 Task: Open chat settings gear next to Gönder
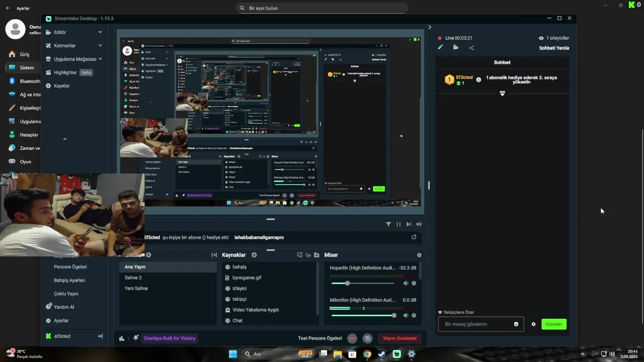click(533, 324)
